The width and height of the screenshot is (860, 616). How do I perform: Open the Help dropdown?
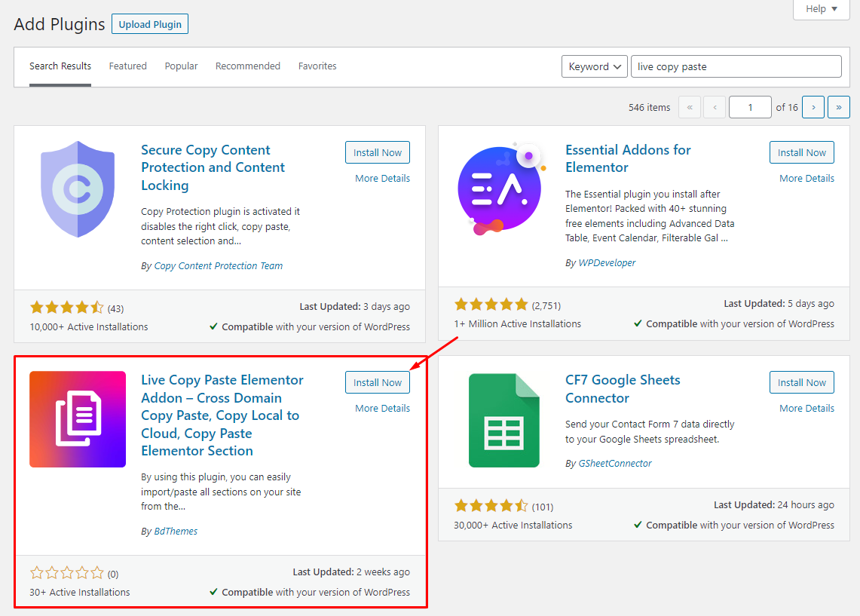(820, 9)
